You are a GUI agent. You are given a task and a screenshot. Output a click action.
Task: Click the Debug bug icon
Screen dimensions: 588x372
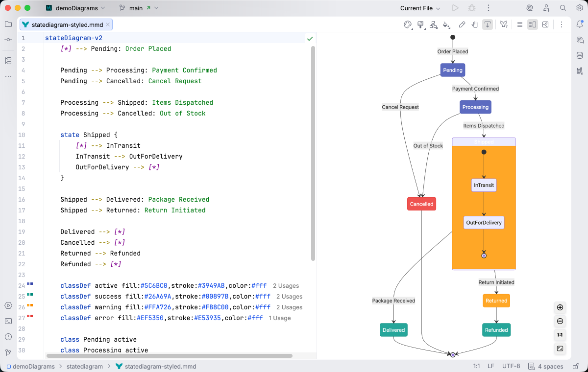coord(472,8)
